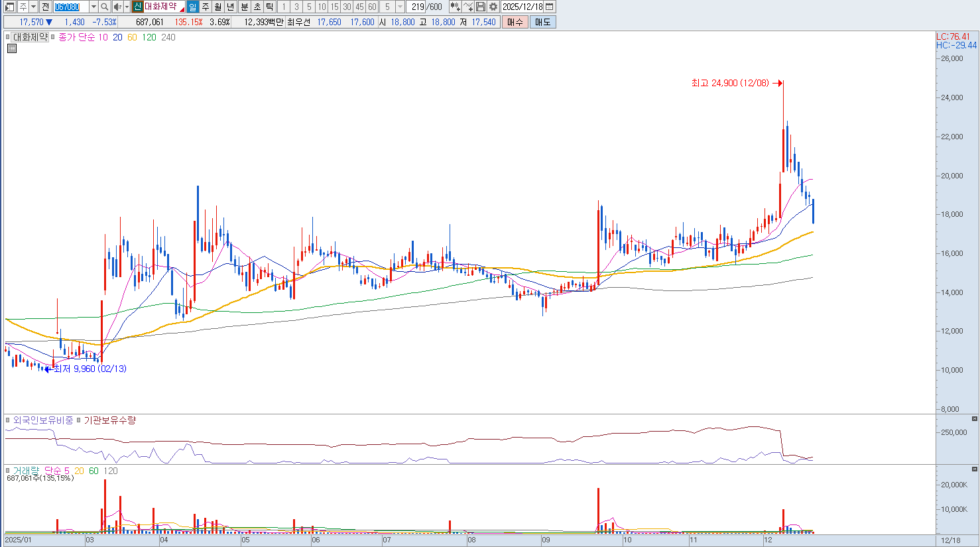Click the speaker sound alert icon
This screenshot has width=980, height=547.
pos(117,7)
